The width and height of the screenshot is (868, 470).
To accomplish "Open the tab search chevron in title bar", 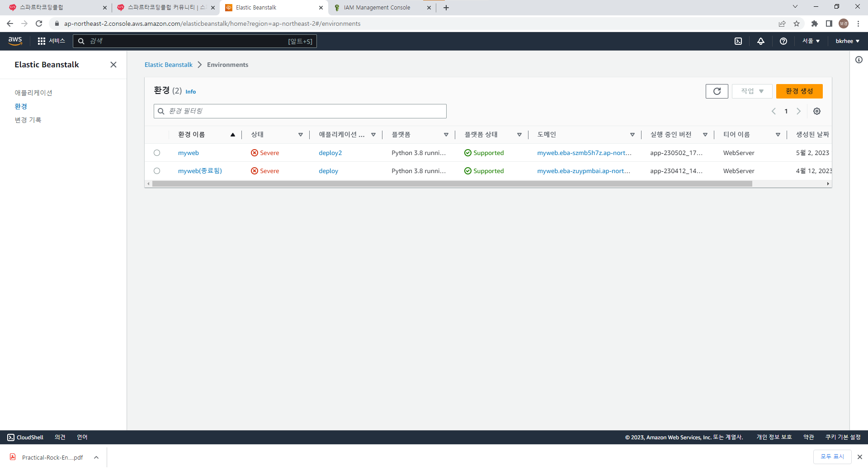I will [795, 7].
